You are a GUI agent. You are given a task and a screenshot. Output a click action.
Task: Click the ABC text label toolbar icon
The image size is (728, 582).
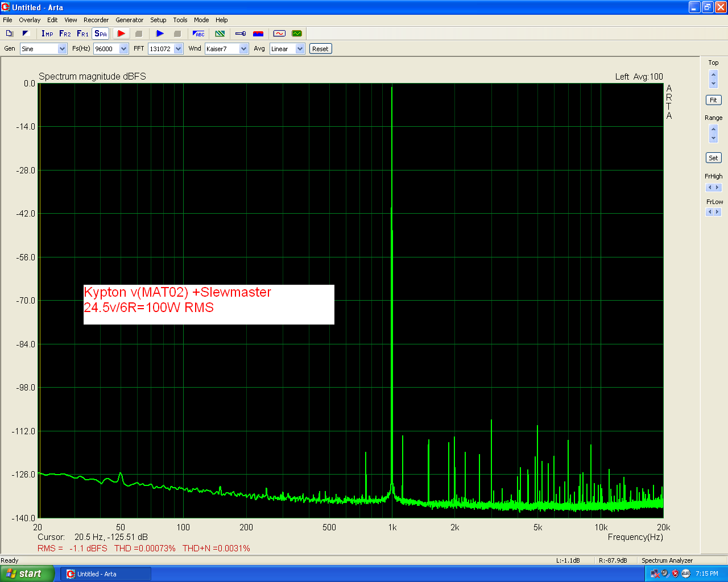[x=198, y=34]
